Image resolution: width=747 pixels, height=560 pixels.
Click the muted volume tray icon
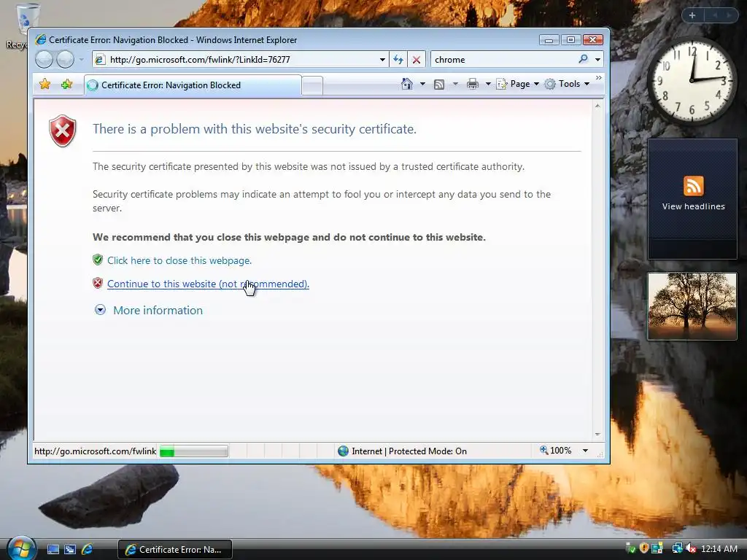pos(690,548)
